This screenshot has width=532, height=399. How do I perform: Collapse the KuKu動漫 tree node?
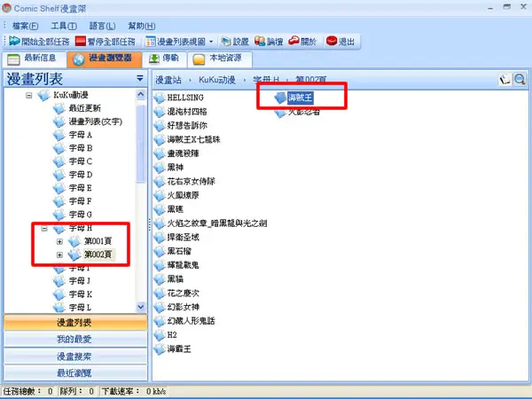point(29,96)
